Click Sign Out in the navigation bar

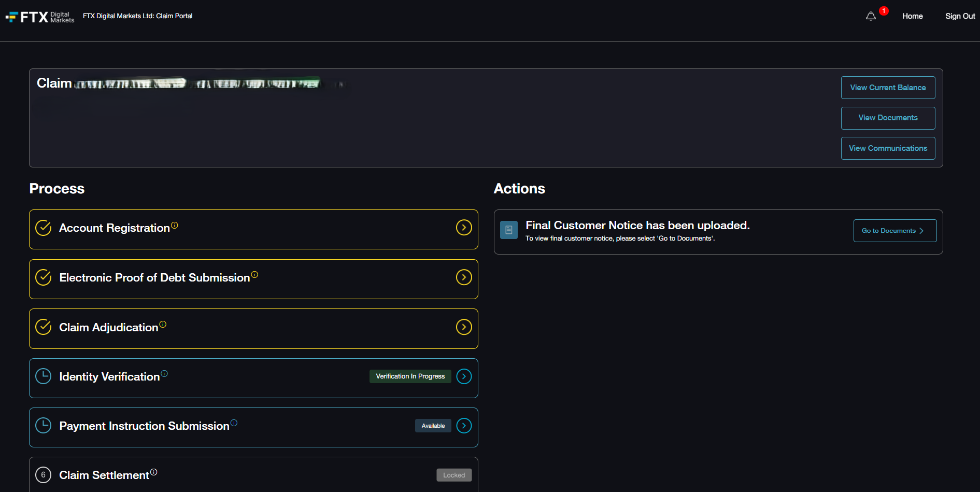tap(960, 16)
